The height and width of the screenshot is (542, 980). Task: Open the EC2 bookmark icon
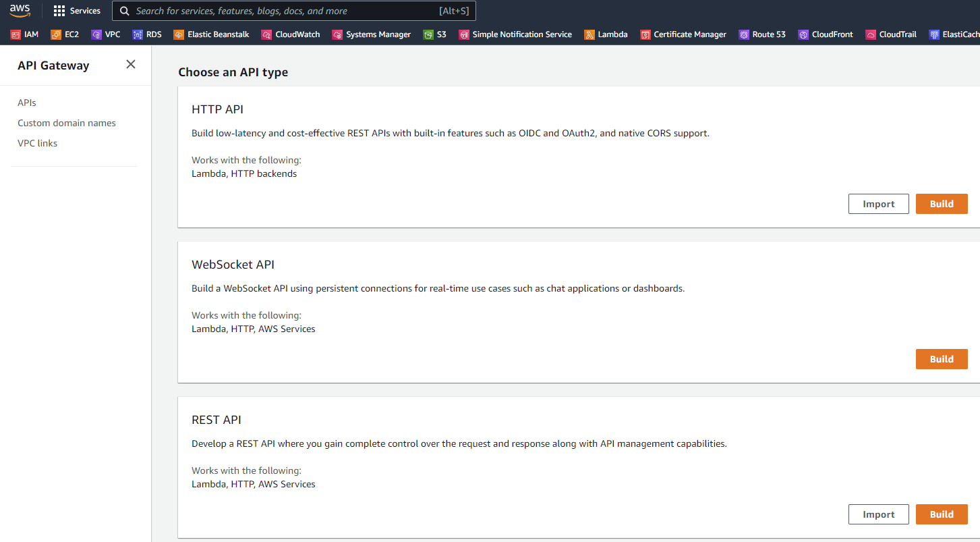(56, 34)
